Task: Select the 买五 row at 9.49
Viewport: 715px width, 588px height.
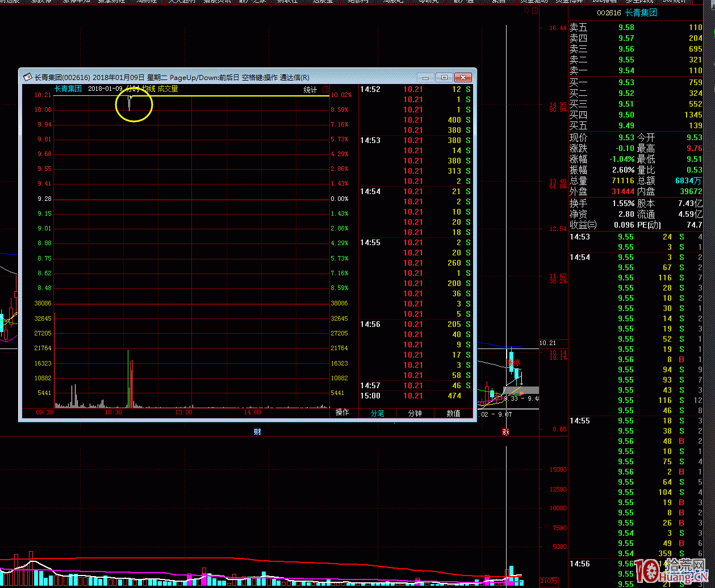Action: click(636, 125)
